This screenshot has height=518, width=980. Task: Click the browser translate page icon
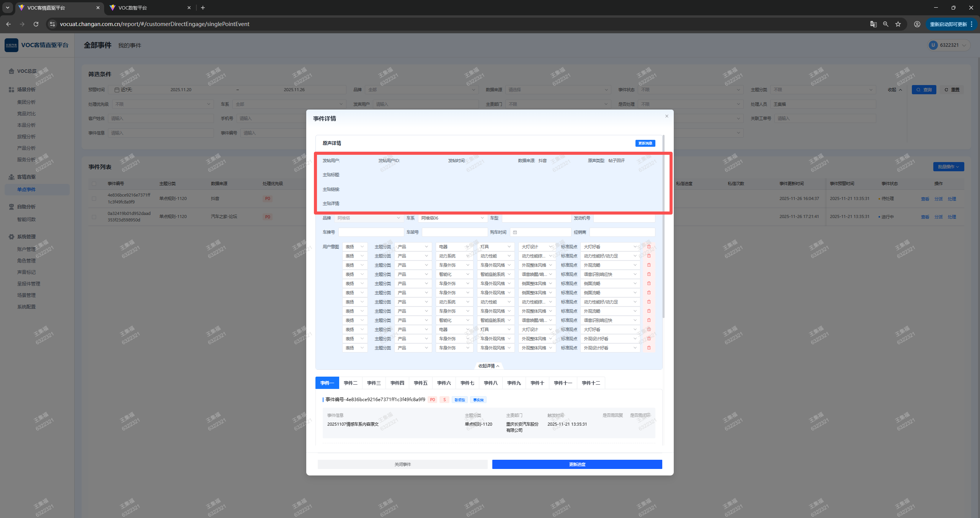point(873,24)
